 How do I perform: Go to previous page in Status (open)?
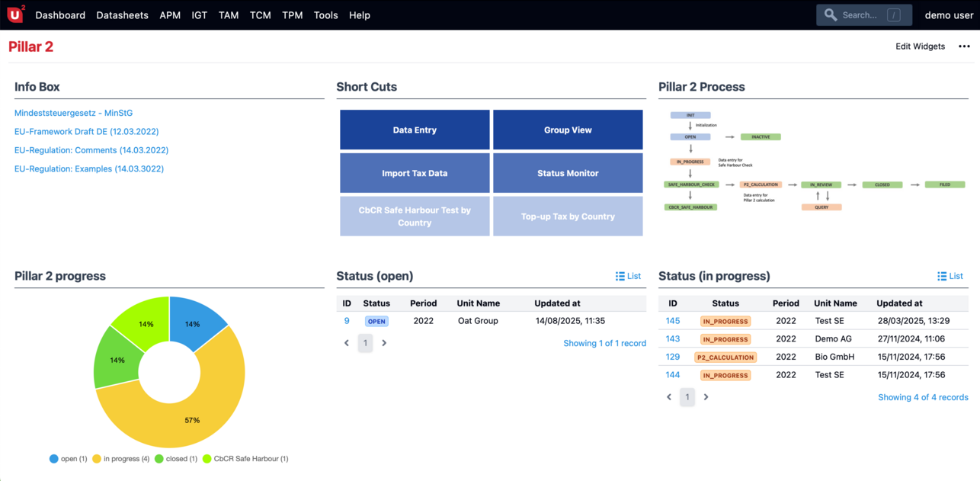(x=347, y=343)
